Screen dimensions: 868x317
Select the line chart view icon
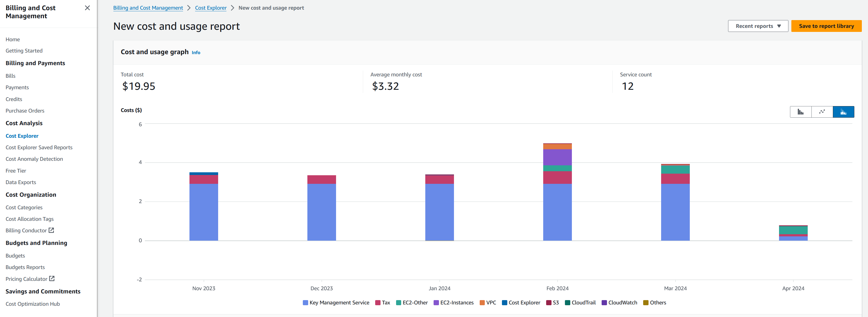(821, 112)
